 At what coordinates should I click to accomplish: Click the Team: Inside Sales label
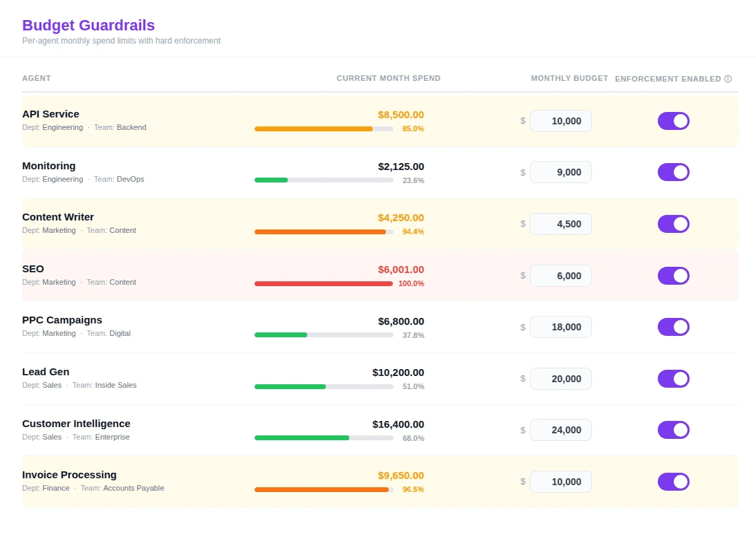point(104,385)
